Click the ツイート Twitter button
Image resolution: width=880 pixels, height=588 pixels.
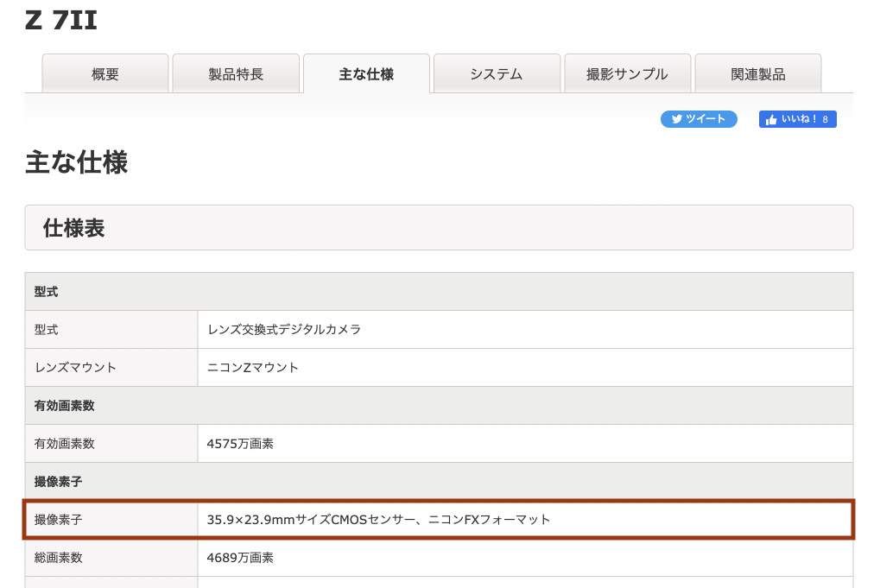699,119
